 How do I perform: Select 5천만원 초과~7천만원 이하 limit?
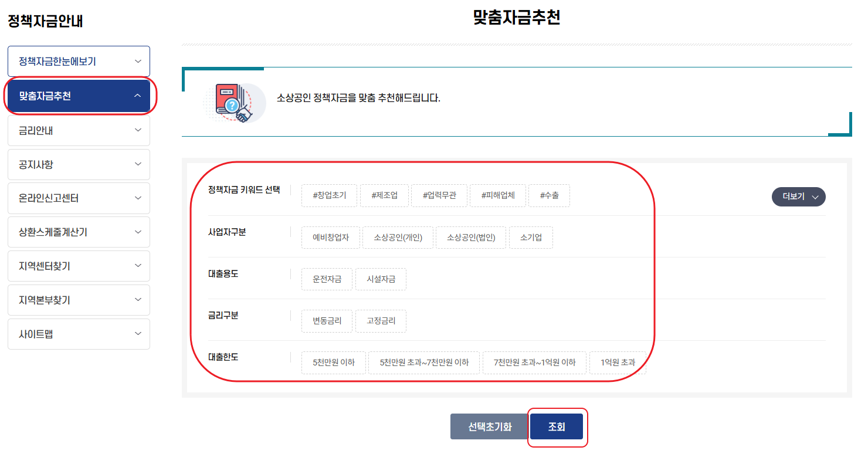pos(424,363)
